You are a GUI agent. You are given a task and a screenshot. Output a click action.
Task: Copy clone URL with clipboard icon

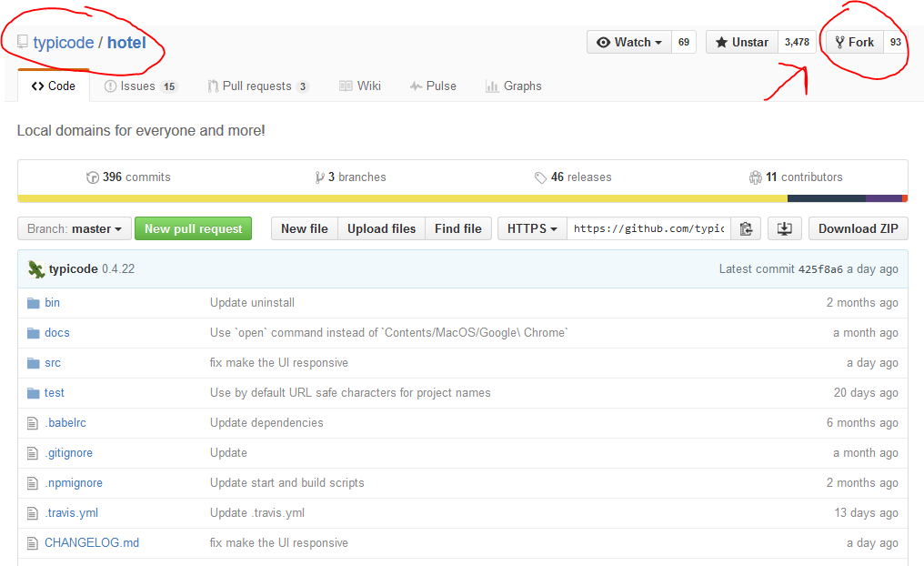pyautogui.click(x=746, y=228)
